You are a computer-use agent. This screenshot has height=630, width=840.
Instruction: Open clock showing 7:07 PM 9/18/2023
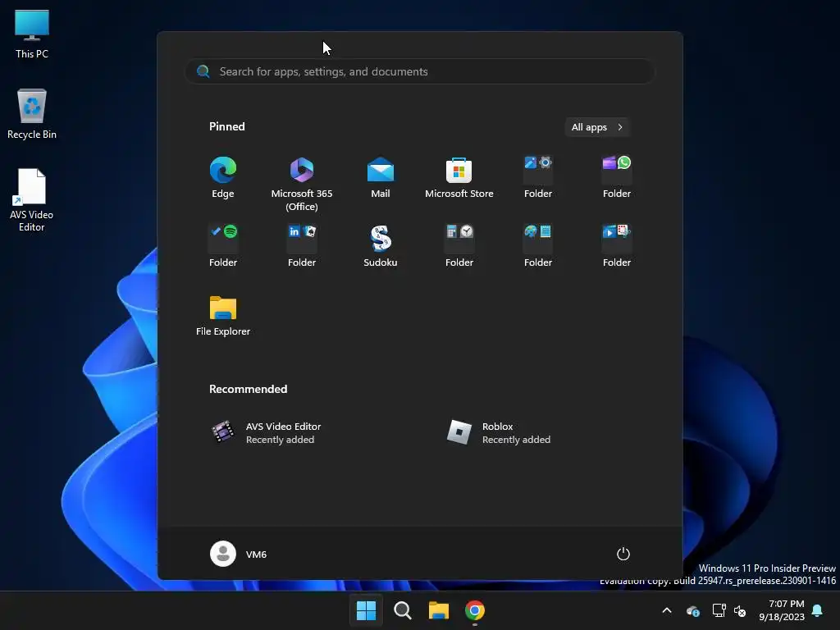coord(782,610)
